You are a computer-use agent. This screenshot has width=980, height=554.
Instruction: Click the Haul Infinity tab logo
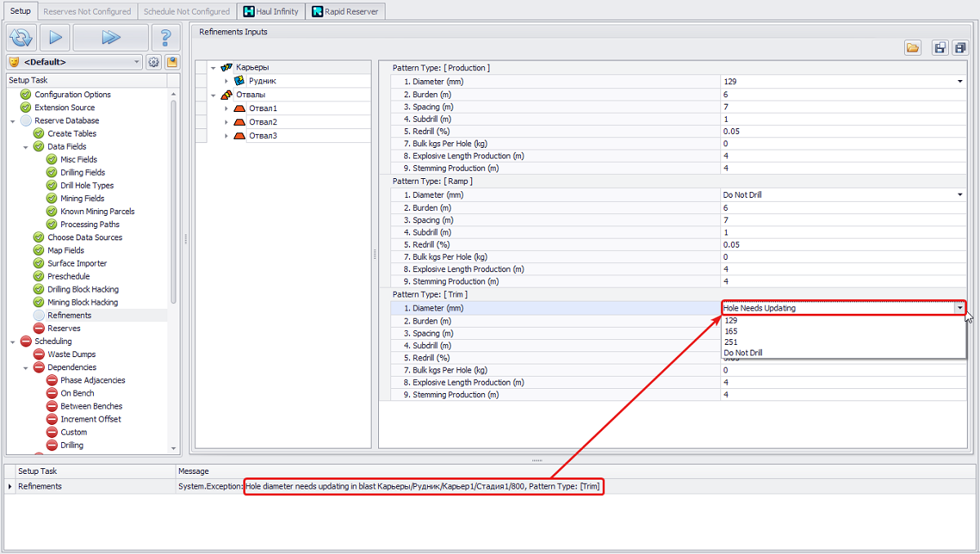[x=249, y=11]
